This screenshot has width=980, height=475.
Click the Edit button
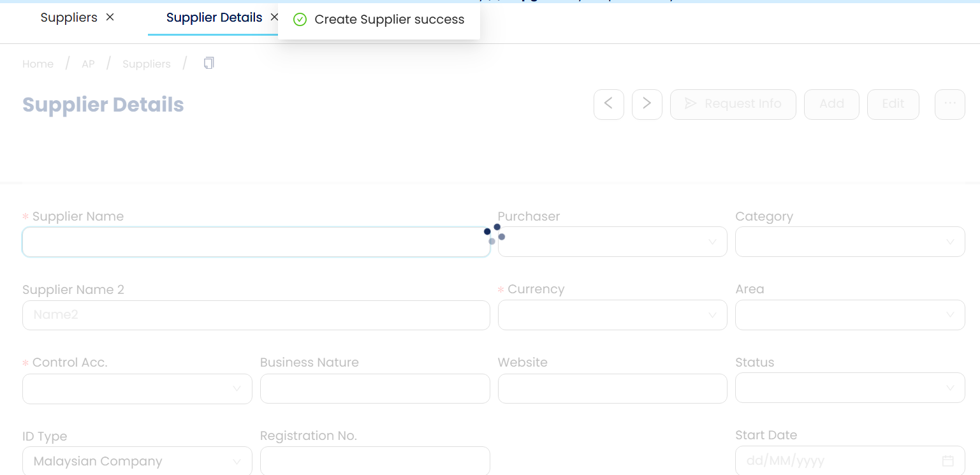coord(893,104)
